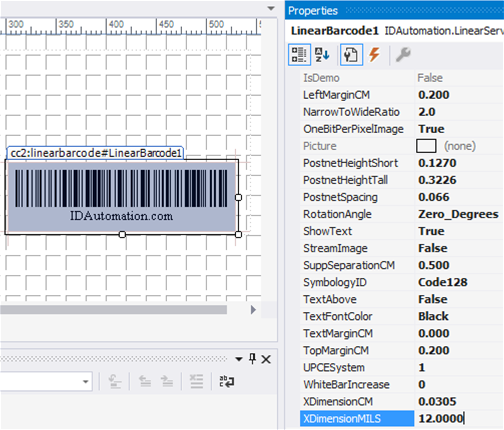Open Events lightning bolt view
Screen dimensions: 504x430
[x=374, y=55]
